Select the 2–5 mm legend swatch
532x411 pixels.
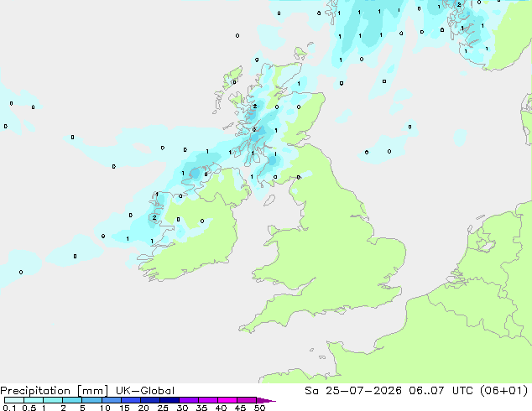pos(72,400)
